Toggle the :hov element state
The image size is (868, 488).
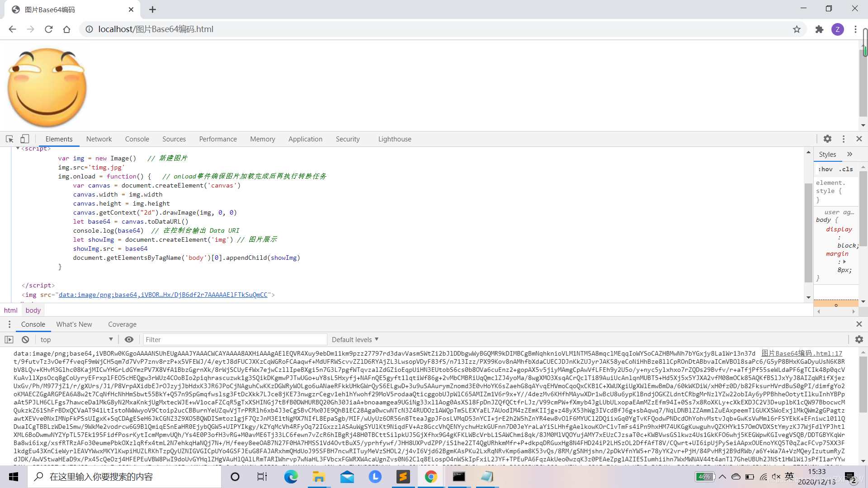coord(826,169)
